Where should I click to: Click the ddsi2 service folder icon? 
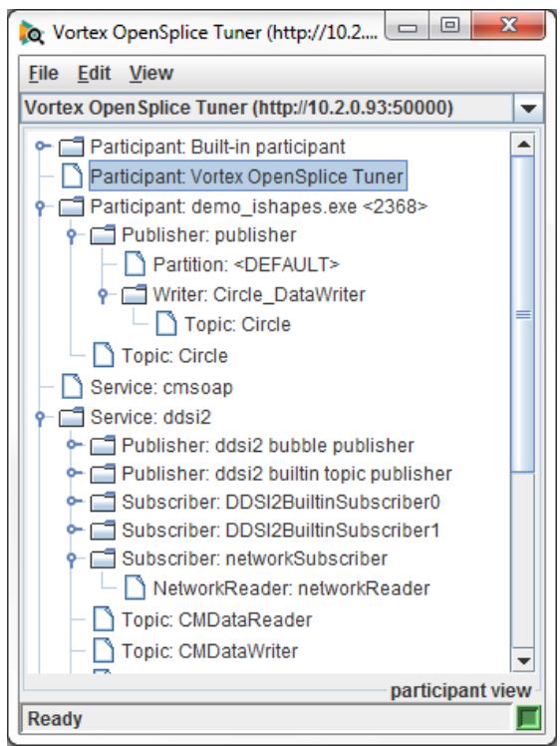pyautogui.click(x=72, y=417)
